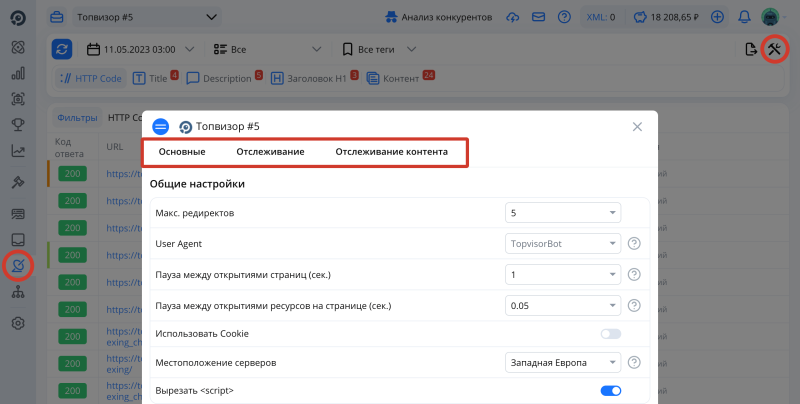This screenshot has height=404, width=800.
Task: Show help for server location setting
Action: 634,363
